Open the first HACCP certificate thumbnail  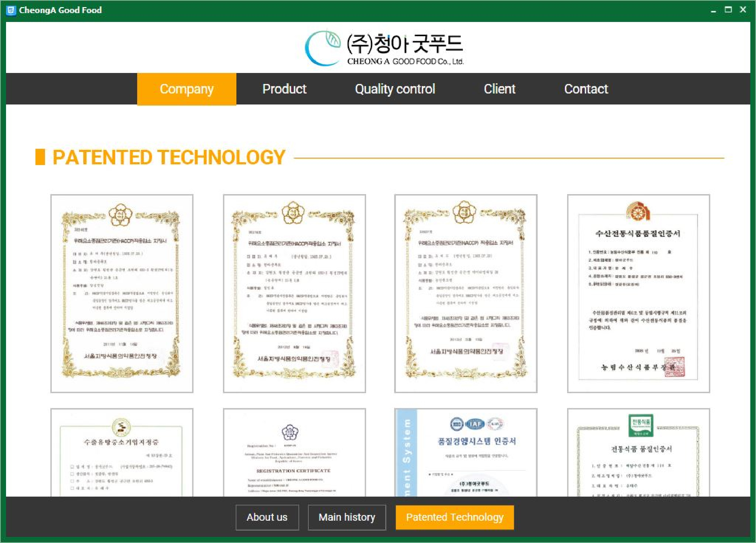[x=122, y=293]
